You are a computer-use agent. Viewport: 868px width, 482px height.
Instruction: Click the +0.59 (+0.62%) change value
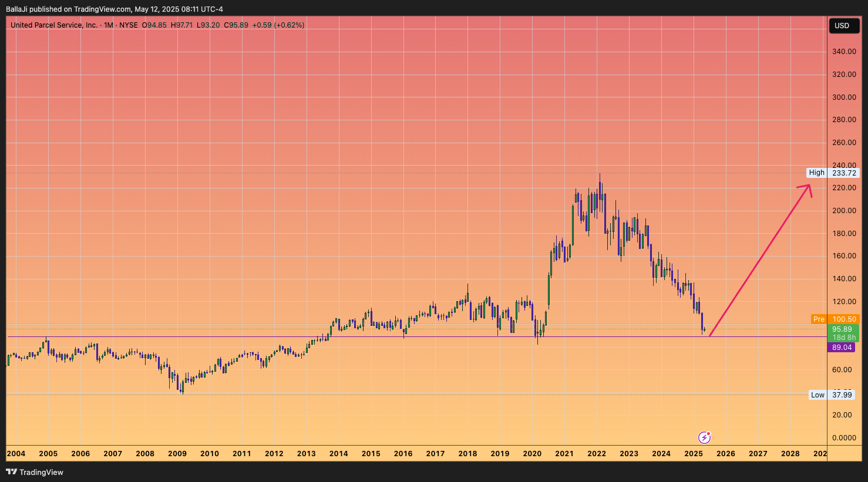pos(278,25)
